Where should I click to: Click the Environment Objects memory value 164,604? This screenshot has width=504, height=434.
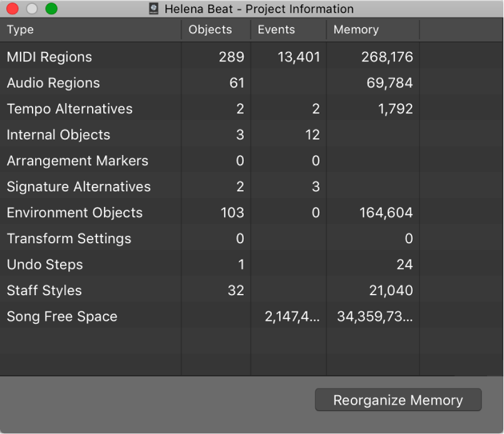tap(386, 213)
